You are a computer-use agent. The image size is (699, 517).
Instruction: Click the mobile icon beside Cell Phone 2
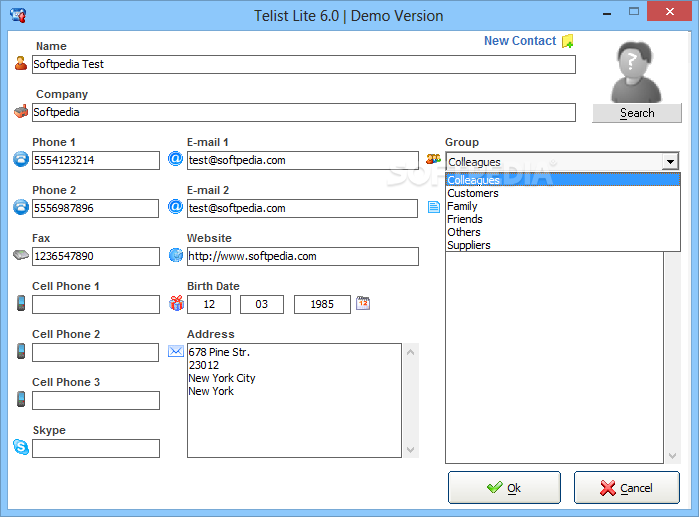pyautogui.click(x=21, y=351)
